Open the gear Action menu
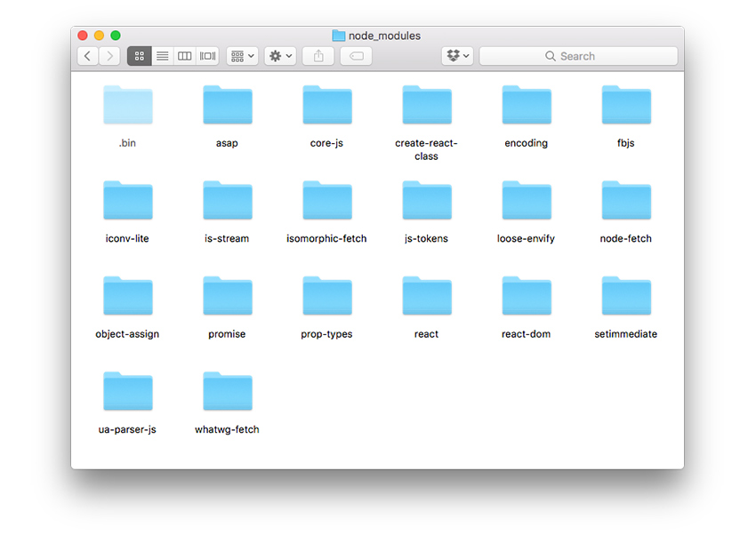 tap(280, 56)
